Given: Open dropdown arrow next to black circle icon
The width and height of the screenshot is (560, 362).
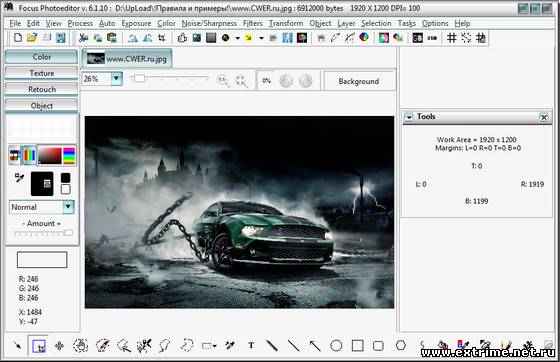Looking at the screenshot, I should (238, 38).
